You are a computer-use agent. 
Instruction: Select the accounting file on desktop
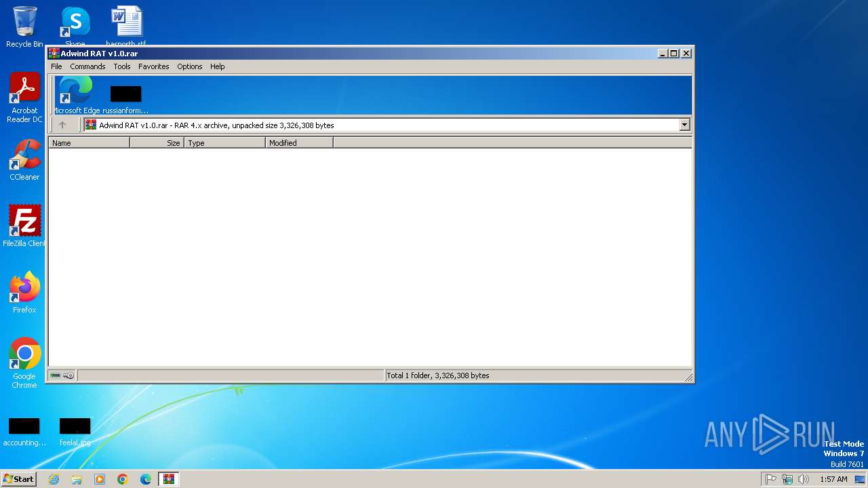pos(24,432)
